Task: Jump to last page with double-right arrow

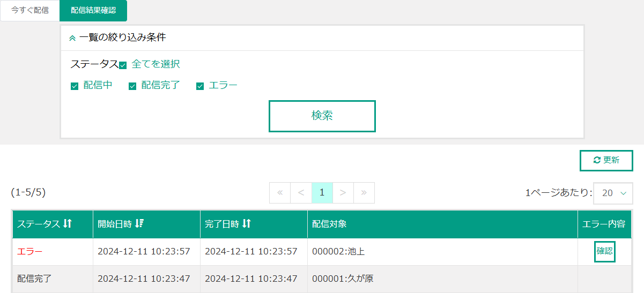Action: (364, 193)
